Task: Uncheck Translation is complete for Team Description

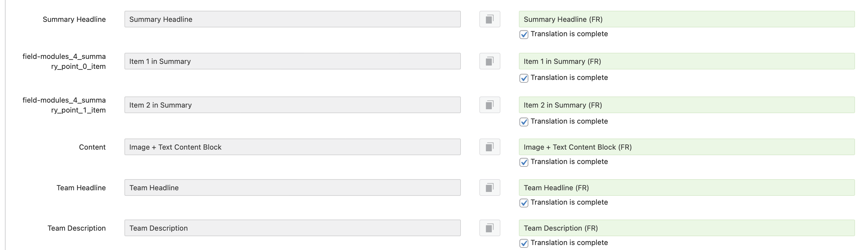Action: 524,243
